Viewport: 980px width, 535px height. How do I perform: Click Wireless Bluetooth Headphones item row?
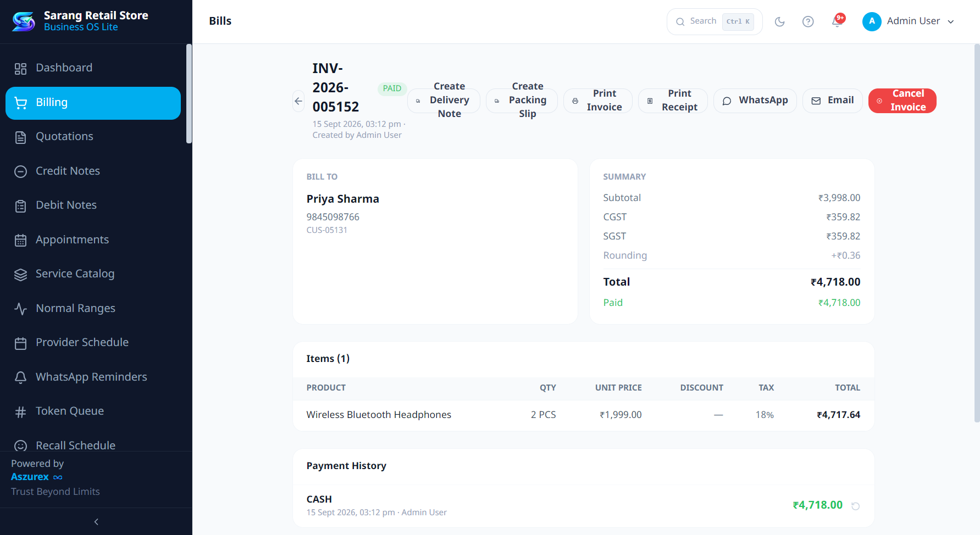click(x=583, y=415)
